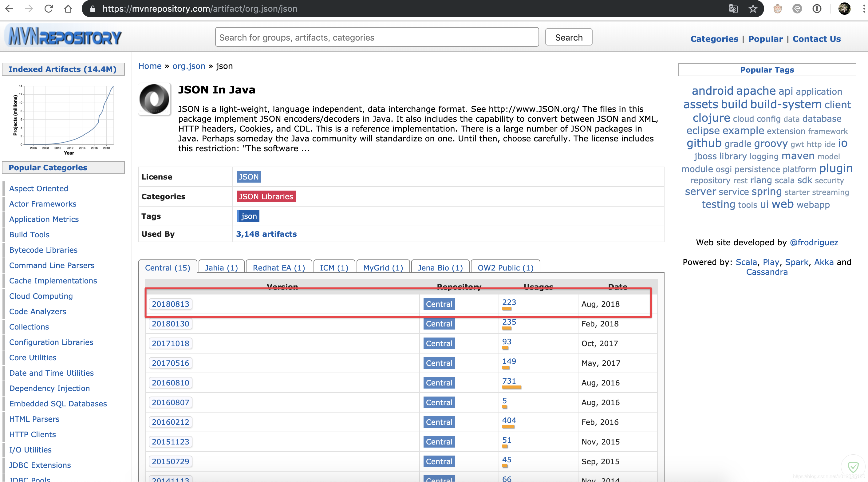868x482 pixels.
Task: Click the browser forward navigation arrow
Action: [x=27, y=10]
